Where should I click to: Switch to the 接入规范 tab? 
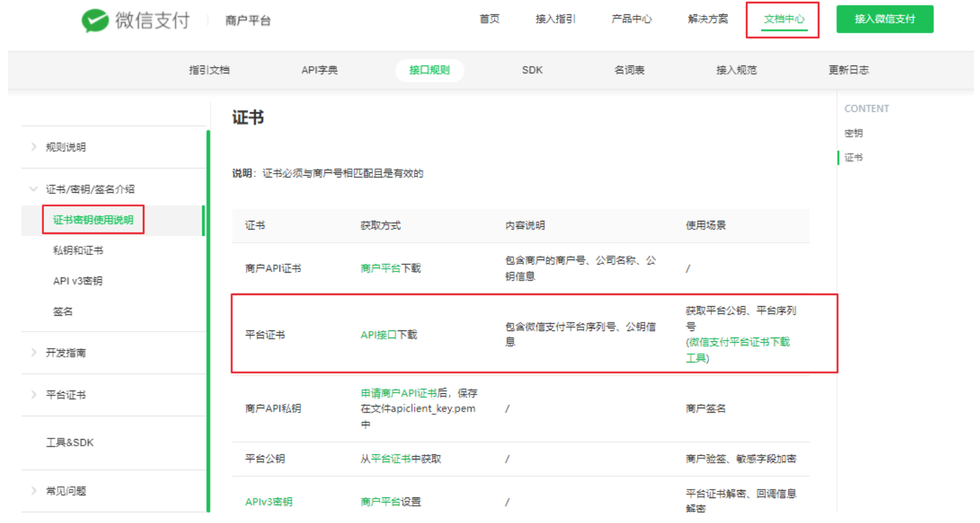click(x=737, y=70)
